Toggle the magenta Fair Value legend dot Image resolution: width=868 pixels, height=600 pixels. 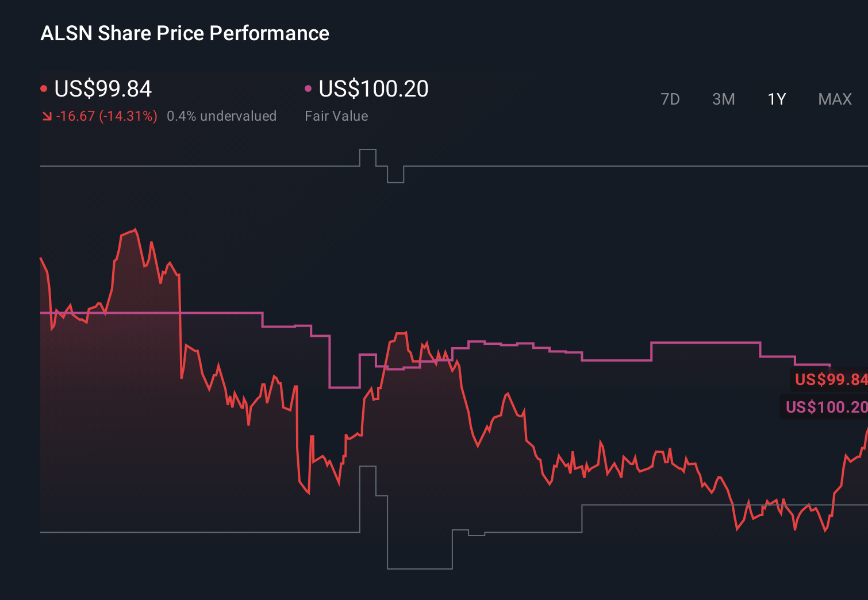(x=309, y=88)
